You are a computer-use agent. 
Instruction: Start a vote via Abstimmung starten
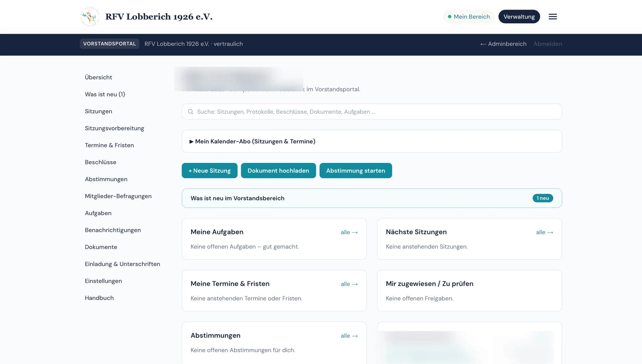[355, 171]
